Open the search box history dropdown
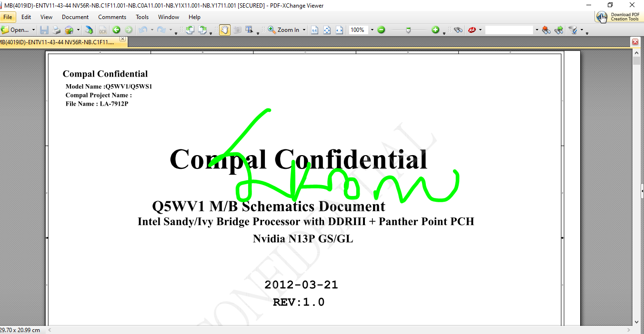644x334 pixels. [x=537, y=30]
